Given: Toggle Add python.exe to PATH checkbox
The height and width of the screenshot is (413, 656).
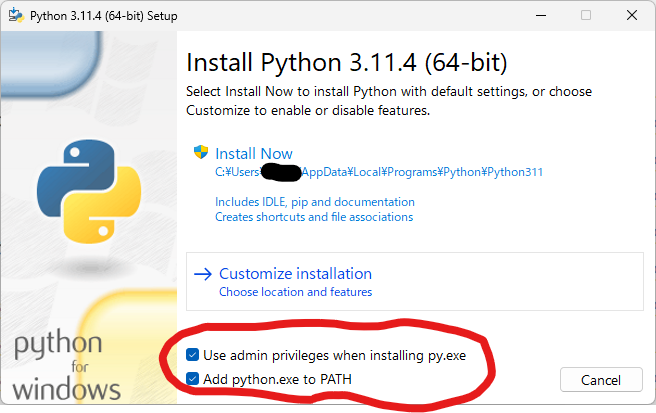Looking at the screenshot, I should [192, 379].
